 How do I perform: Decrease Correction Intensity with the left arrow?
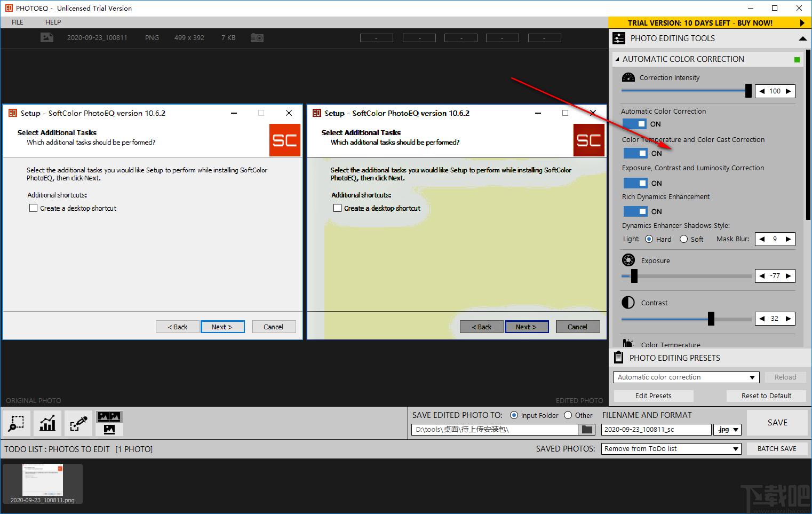click(762, 91)
